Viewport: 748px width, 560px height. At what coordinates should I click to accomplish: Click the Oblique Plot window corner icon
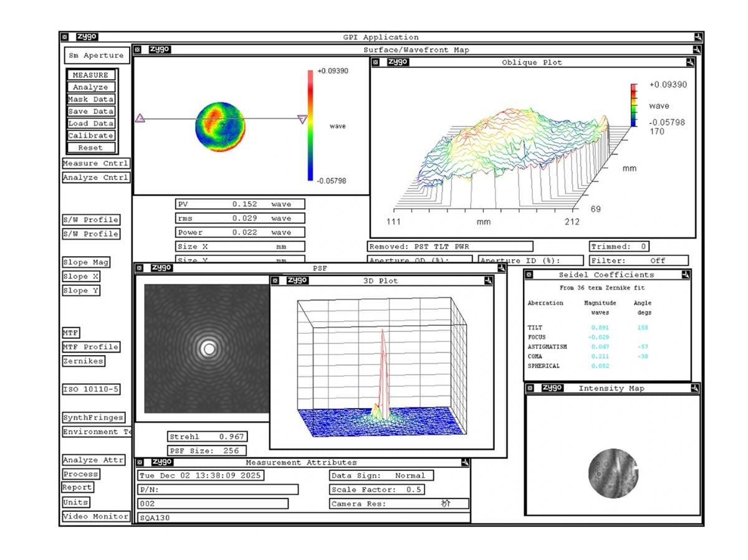690,62
